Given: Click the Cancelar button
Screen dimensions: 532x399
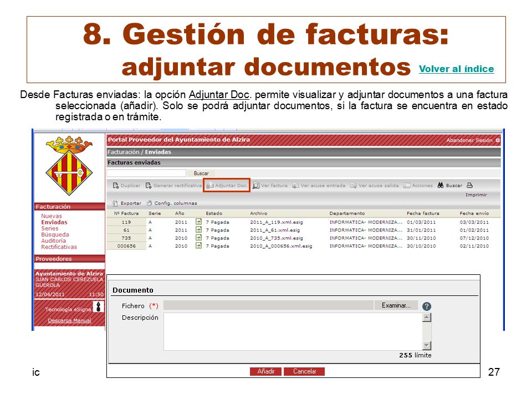Looking at the screenshot, I should click(304, 371).
